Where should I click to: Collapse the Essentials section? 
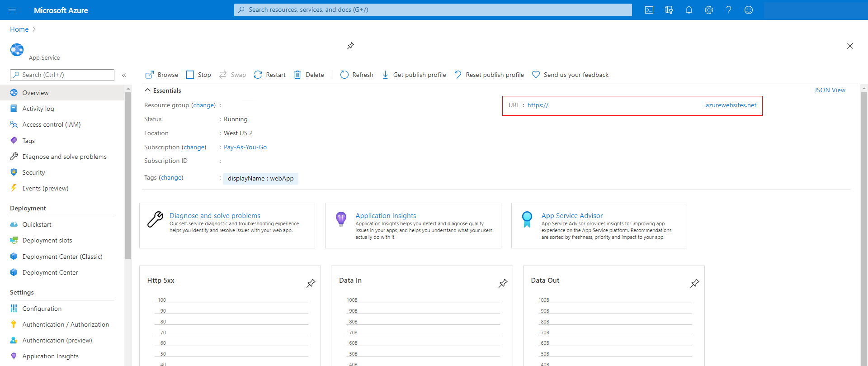pos(163,90)
